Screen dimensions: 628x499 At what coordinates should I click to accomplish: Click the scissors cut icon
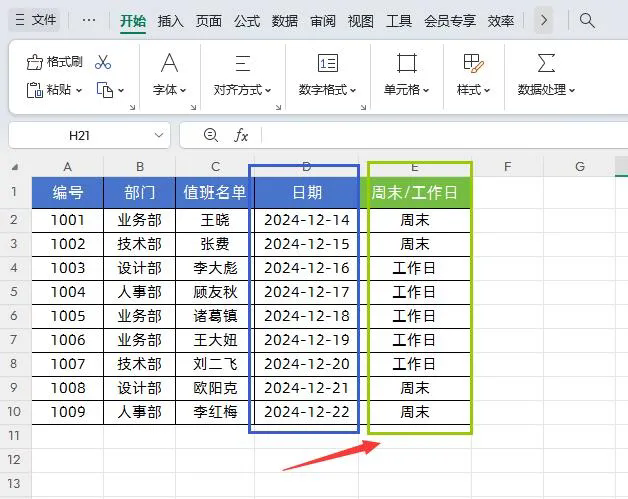pyautogui.click(x=103, y=62)
